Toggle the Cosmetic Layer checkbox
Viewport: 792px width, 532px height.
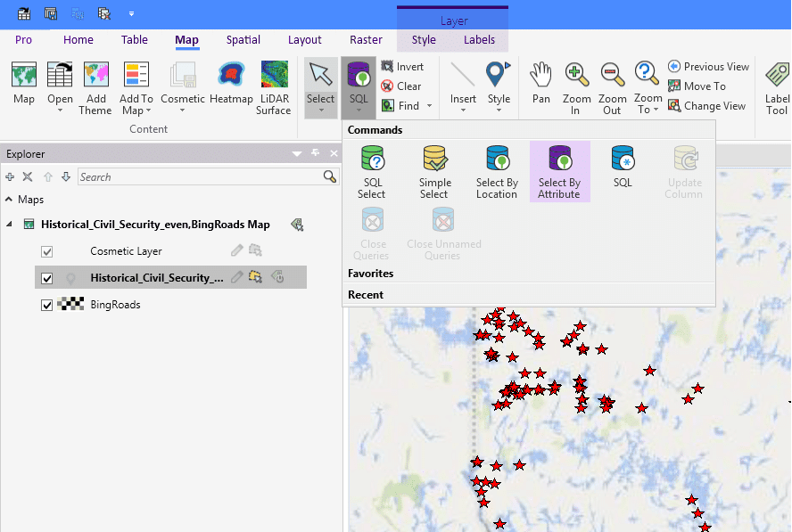(47, 251)
